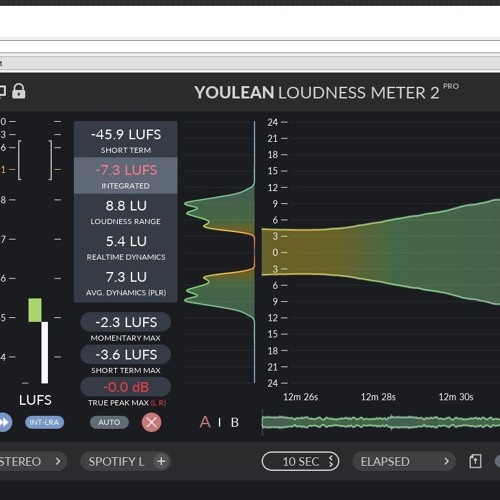Click the 12m 28s time label
Screen dimensions: 500x500
pyautogui.click(x=378, y=397)
